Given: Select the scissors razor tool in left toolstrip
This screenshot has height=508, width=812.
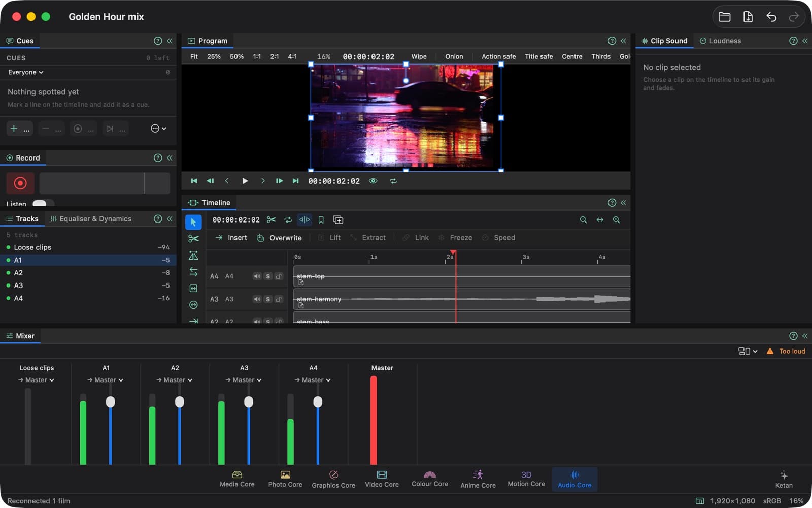Looking at the screenshot, I should [x=193, y=239].
